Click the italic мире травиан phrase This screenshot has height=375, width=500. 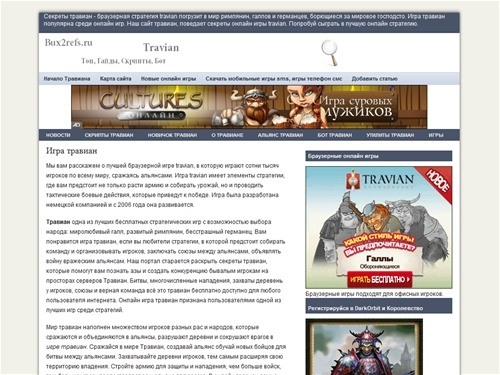pos(67,347)
